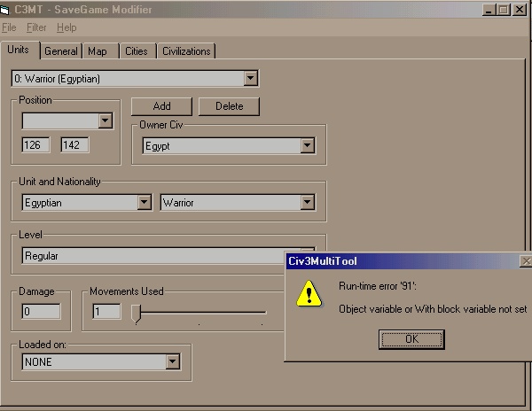
Task: Open the Filter menu
Action: click(x=36, y=28)
